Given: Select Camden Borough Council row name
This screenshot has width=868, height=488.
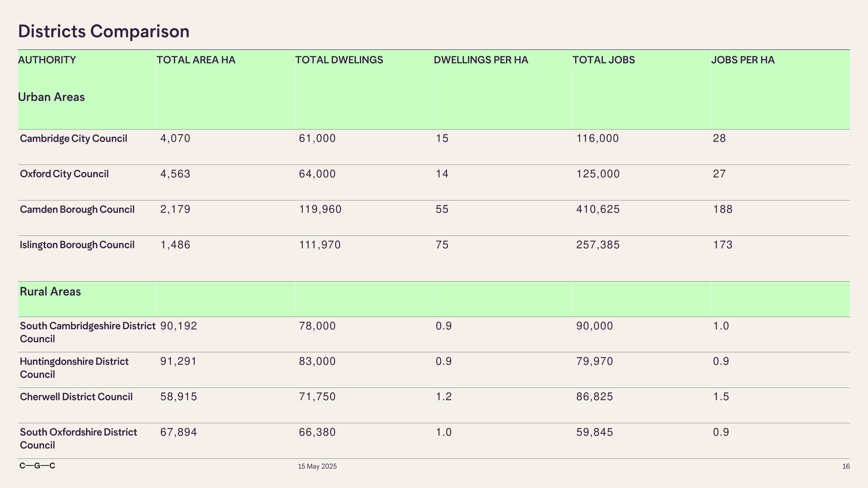Looking at the screenshot, I should pos(77,210).
